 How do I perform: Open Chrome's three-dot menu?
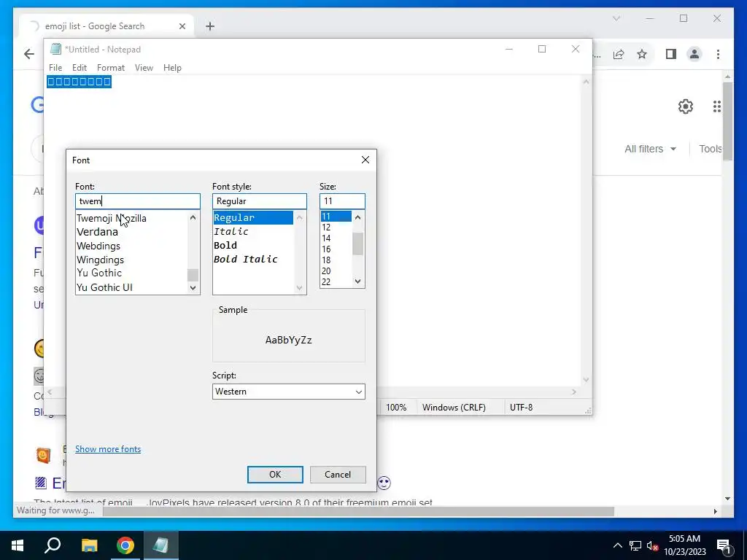718,54
